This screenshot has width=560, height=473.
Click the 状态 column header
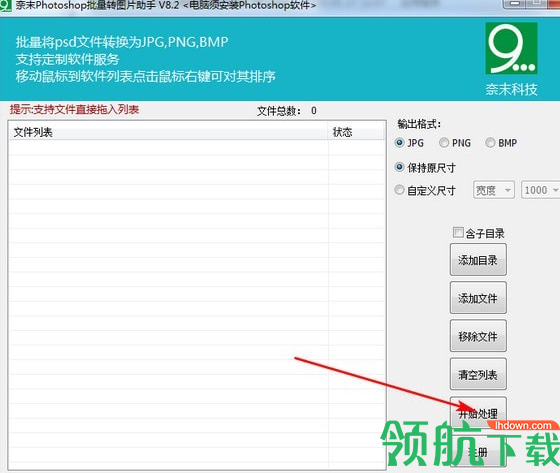click(356, 132)
